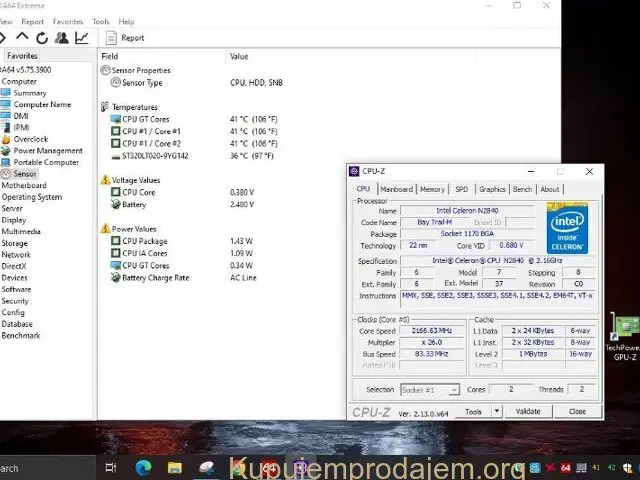
Task: Open the Favorites menu in AIDA64
Action: tap(68, 21)
